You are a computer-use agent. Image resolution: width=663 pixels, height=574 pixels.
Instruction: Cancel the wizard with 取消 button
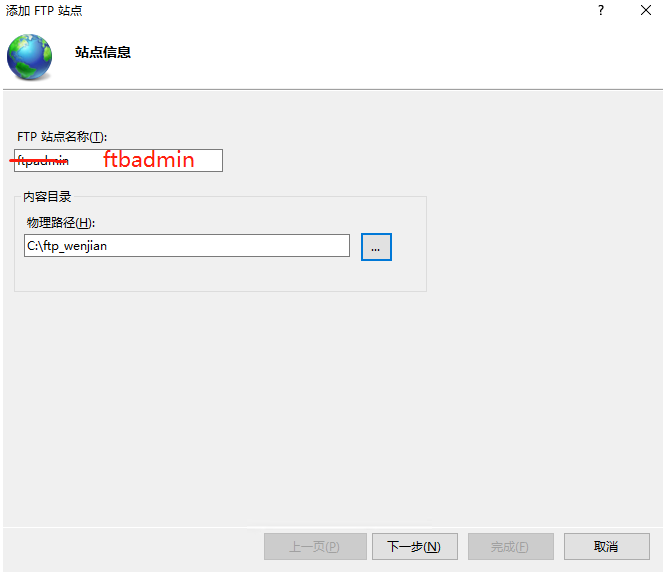click(x=606, y=547)
